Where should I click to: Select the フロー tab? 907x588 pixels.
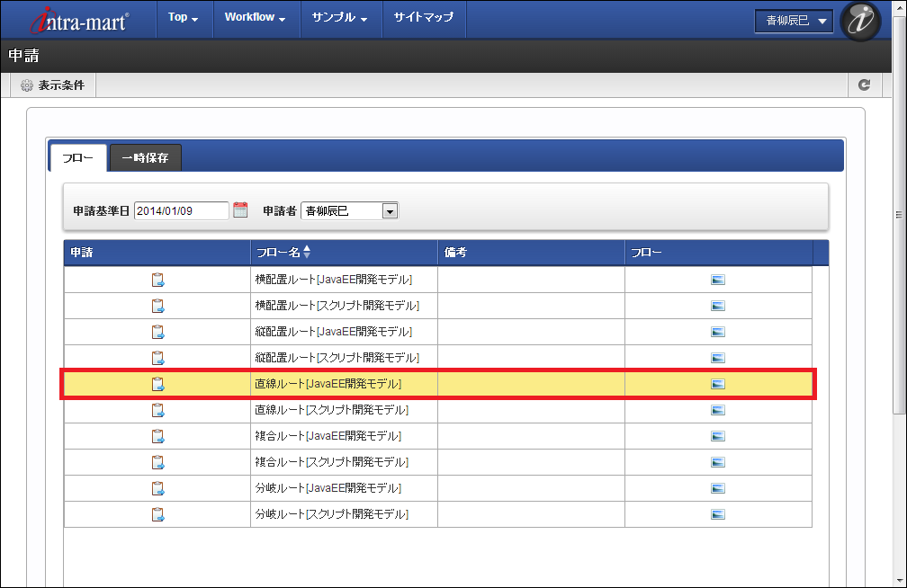point(77,157)
